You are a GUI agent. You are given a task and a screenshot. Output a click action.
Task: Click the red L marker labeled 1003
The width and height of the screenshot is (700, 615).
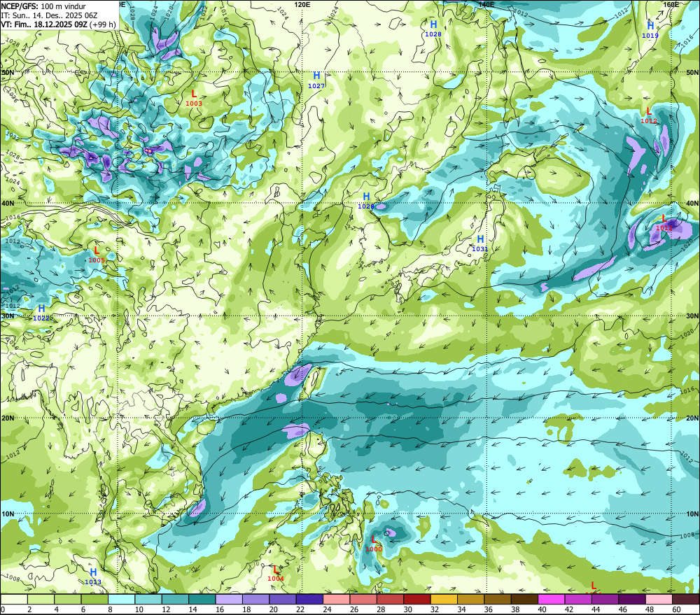(194, 94)
